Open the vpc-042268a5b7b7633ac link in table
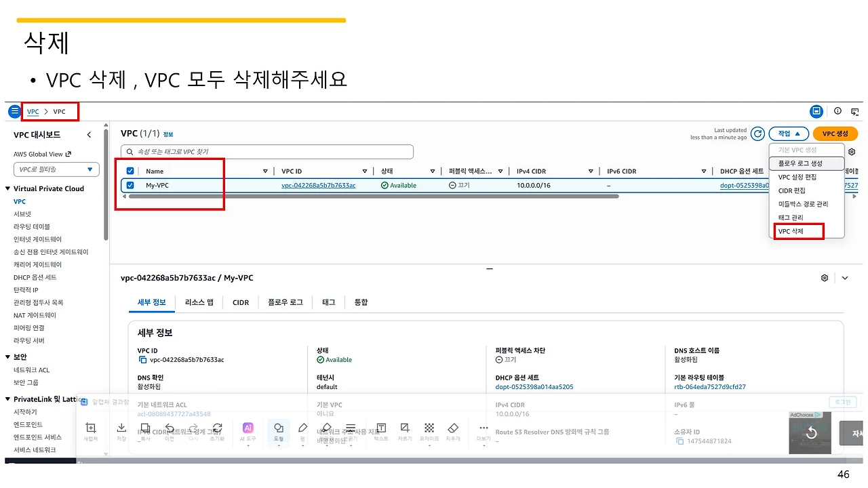The width and height of the screenshot is (868, 488). [x=319, y=186]
